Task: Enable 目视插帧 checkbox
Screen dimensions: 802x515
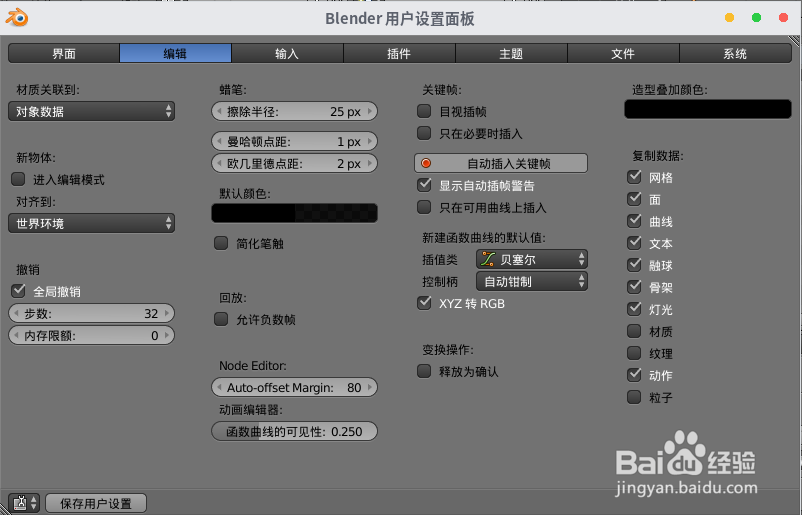Action: tap(424, 111)
